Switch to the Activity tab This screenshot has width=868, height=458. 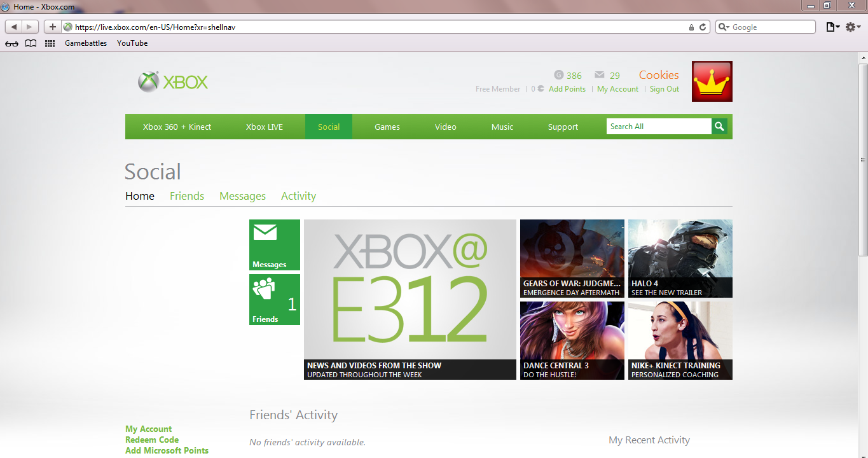point(298,196)
